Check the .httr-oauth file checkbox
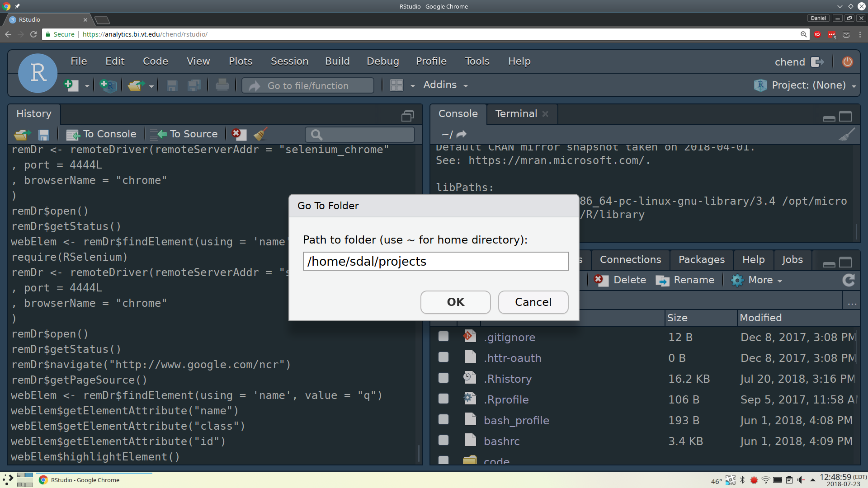This screenshot has height=488, width=868. click(x=443, y=357)
